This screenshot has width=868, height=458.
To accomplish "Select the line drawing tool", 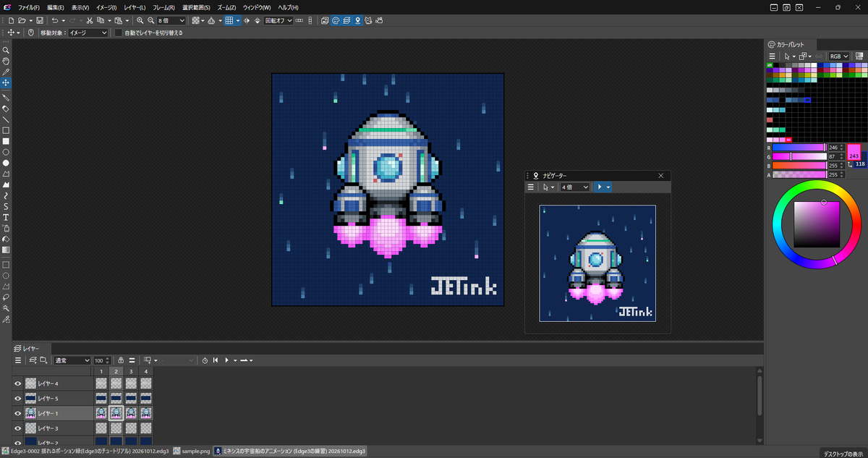I will [6, 119].
